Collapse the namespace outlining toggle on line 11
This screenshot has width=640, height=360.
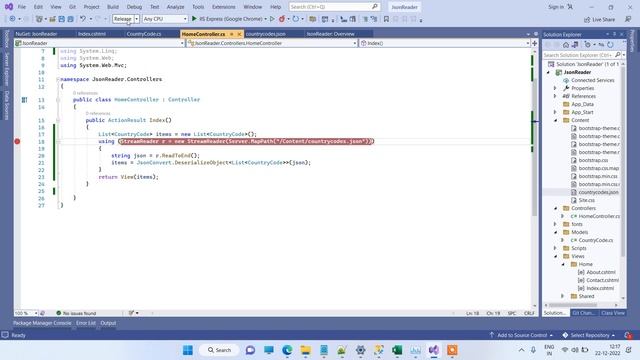pos(58,79)
